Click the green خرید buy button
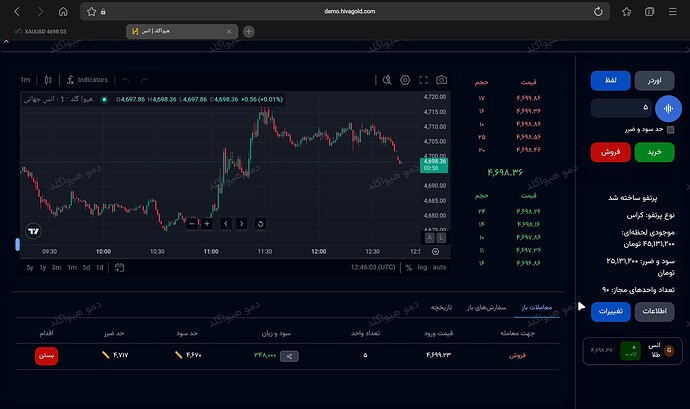The image size is (690, 409). pos(654,152)
